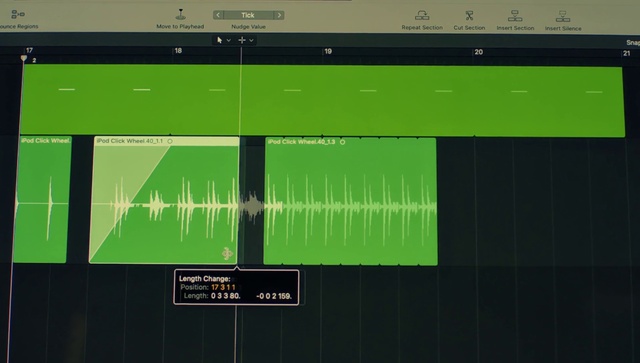Viewport: 640px width, 363px height.
Task: Select the marquee crosshair tool icon
Action: click(x=242, y=40)
